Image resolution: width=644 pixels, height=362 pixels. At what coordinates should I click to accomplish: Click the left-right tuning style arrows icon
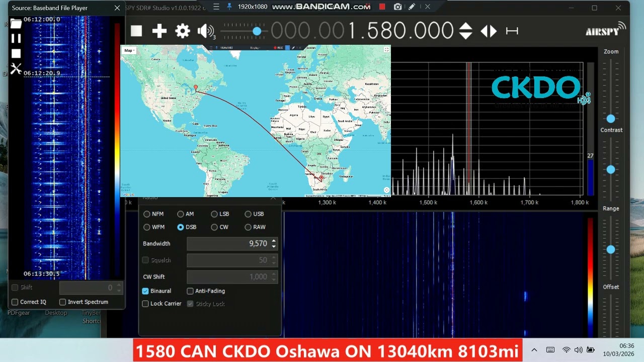[489, 31]
